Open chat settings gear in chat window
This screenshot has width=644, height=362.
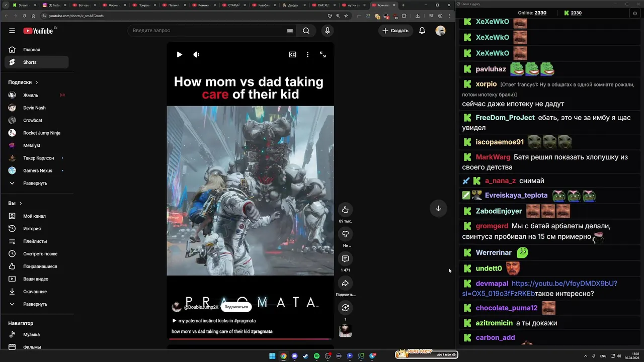635,13
